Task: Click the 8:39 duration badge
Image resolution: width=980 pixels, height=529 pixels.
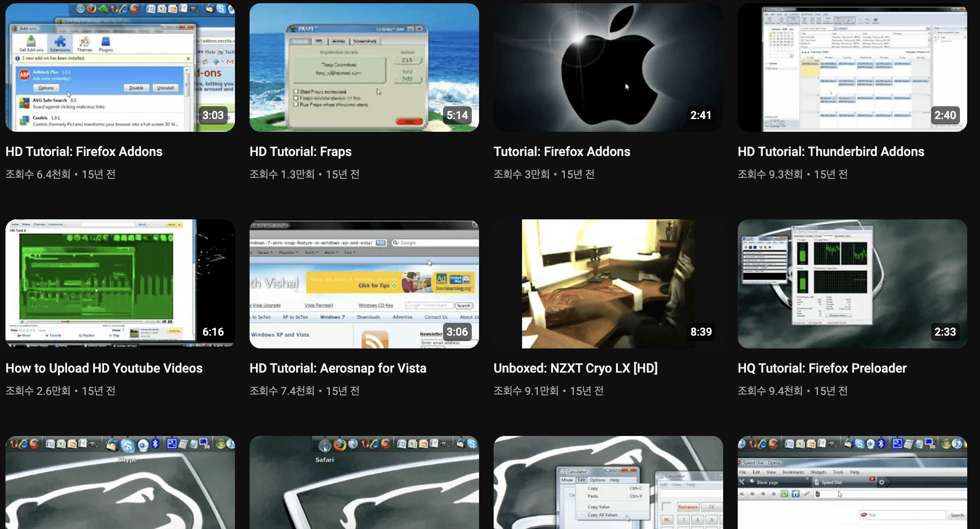Action: point(701,332)
